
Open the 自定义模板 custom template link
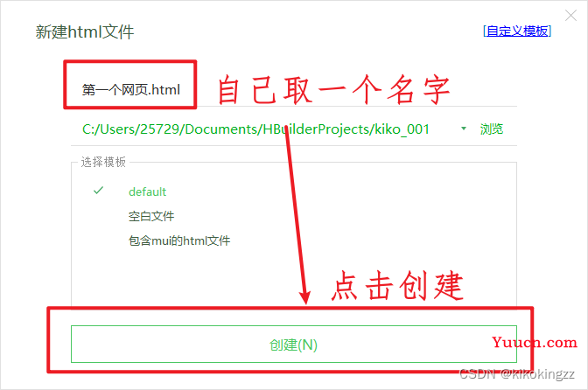(x=517, y=31)
